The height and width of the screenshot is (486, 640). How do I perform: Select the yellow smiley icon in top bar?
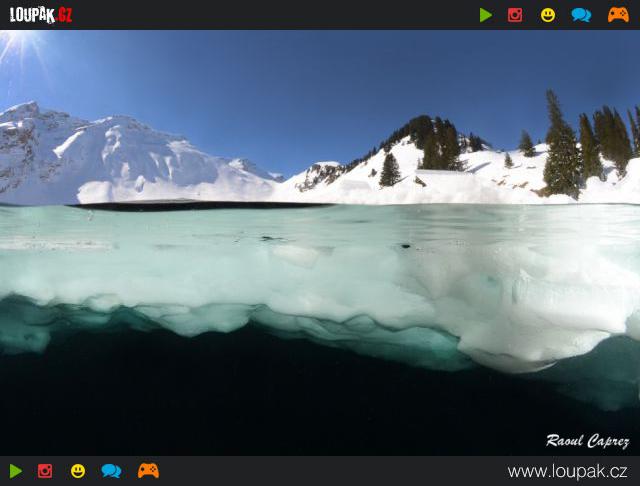coord(548,15)
